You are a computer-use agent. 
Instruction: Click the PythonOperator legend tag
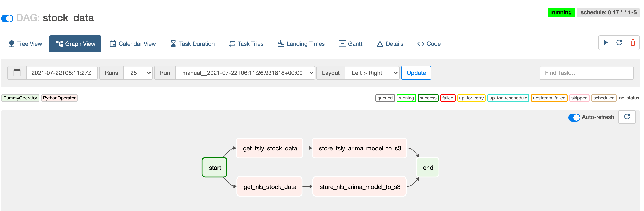point(59,98)
